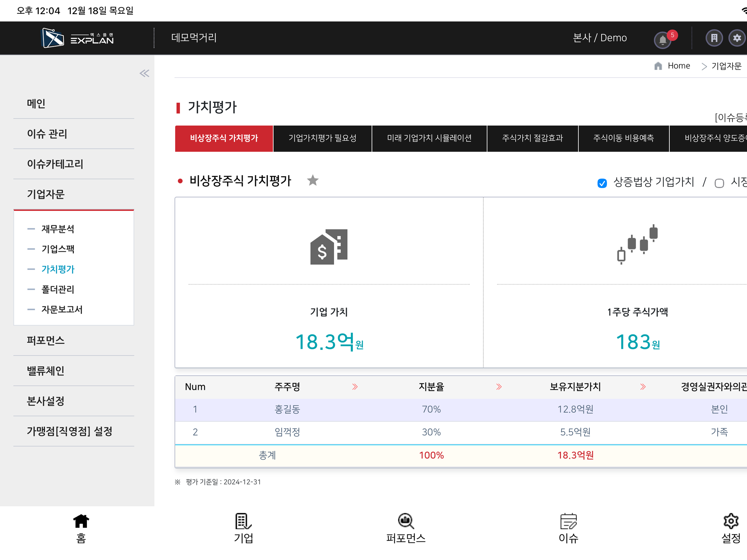The image size is (747, 560).
Task: Click 100% total in 총계 row
Action: click(x=431, y=456)
